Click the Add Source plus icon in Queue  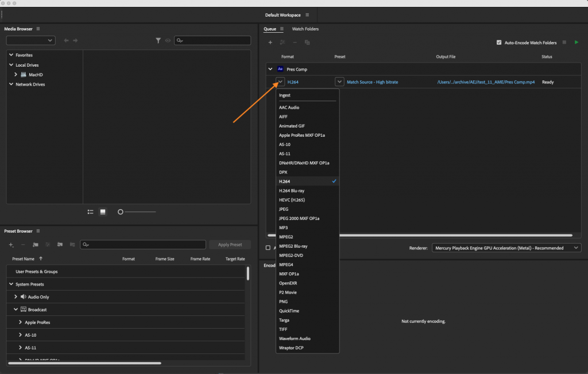pyautogui.click(x=270, y=42)
